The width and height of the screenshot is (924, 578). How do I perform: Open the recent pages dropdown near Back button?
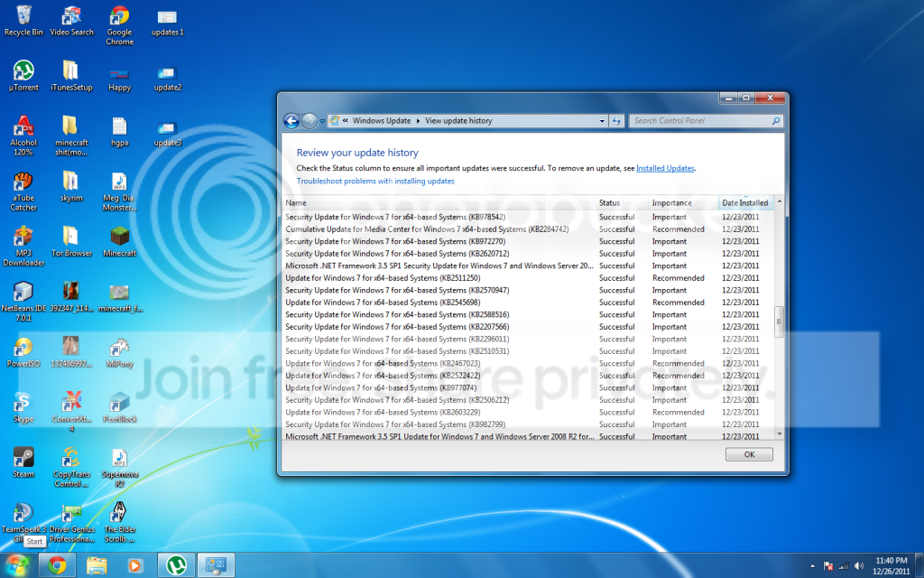pos(322,122)
